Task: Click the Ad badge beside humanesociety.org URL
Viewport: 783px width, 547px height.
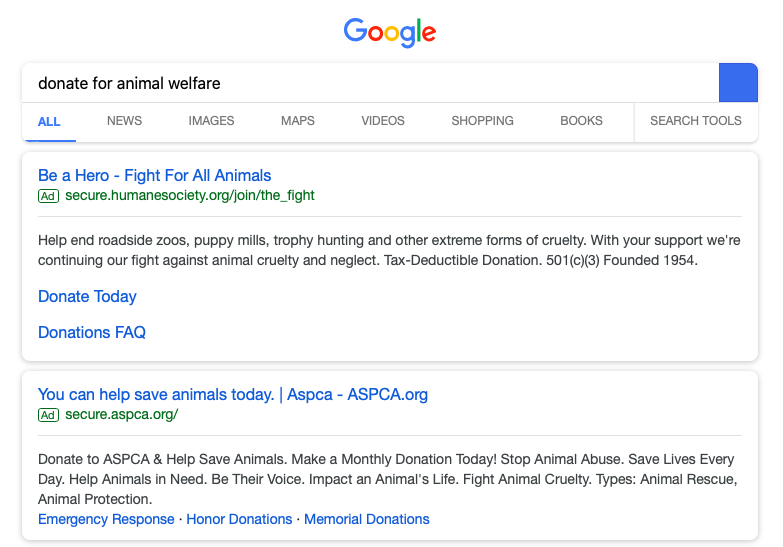Action: (x=48, y=196)
